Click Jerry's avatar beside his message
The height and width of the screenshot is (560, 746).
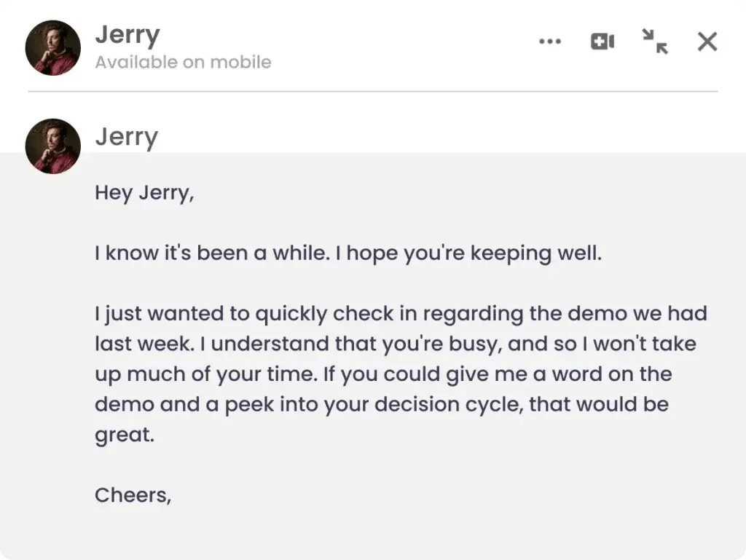click(52, 144)
